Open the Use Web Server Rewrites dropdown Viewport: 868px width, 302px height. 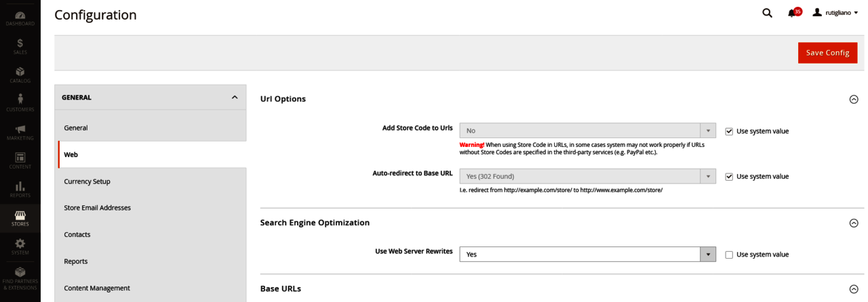coord(587,255)
